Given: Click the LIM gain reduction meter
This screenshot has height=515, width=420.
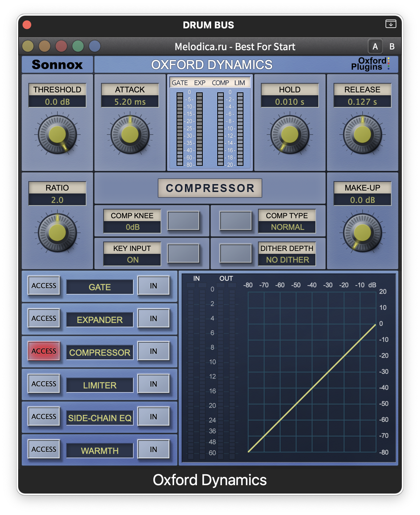Looking at the screenshot, I should [x=240, y=129].
